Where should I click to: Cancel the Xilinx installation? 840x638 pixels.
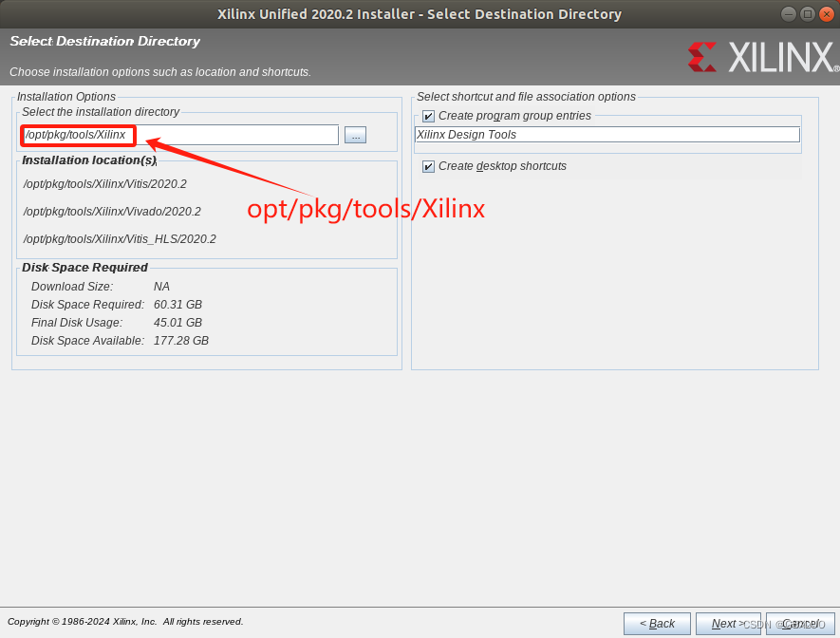pyautogui.click(x=798, y=624)
